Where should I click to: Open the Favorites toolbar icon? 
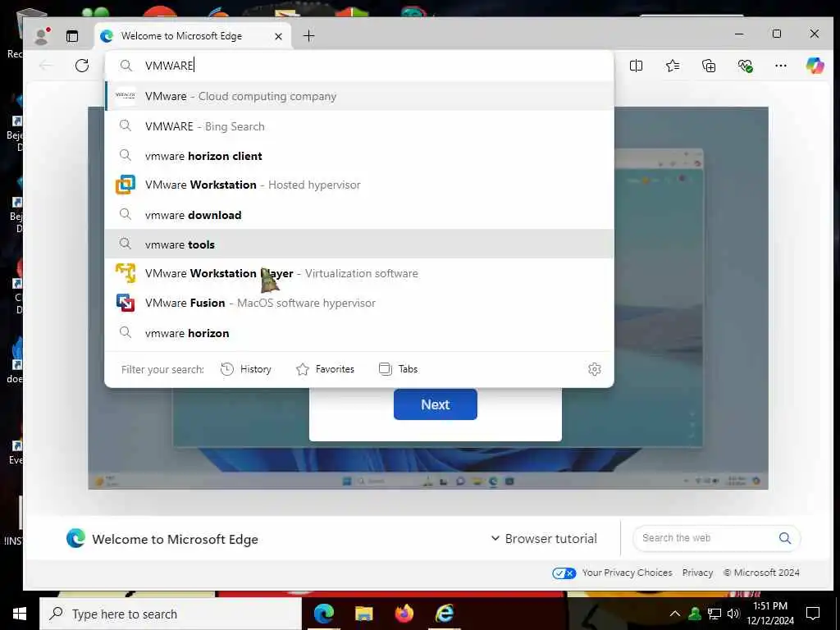click(x=673, y=66)
